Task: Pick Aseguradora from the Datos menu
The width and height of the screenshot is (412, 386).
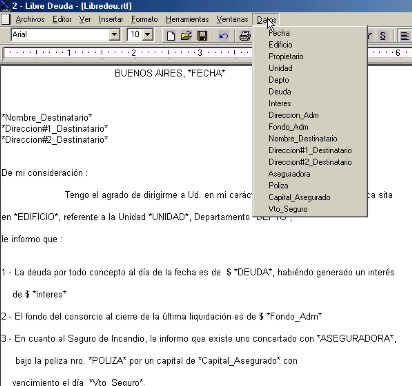Action: click(x=310, y=174)
